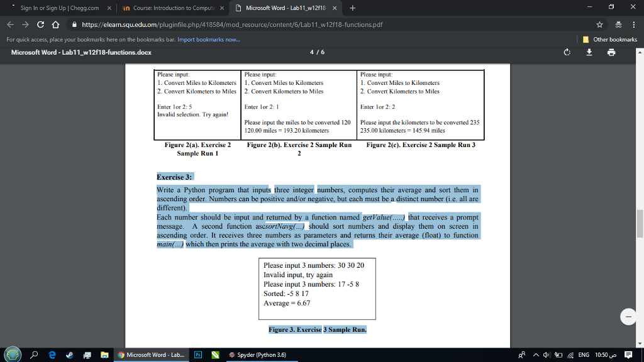
Task: Download the PDF file
Action: (589, 52)
